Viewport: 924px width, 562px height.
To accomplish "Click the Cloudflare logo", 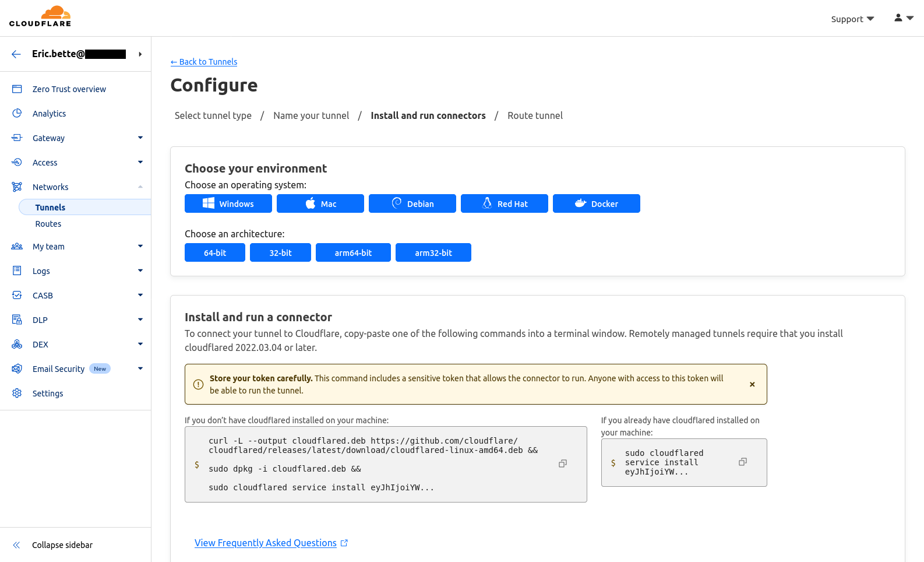I will [x=40, y=16].
